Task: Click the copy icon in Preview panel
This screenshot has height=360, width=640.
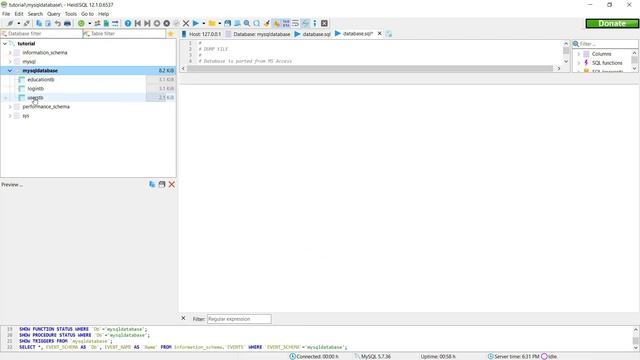Action: pos(152,184)
